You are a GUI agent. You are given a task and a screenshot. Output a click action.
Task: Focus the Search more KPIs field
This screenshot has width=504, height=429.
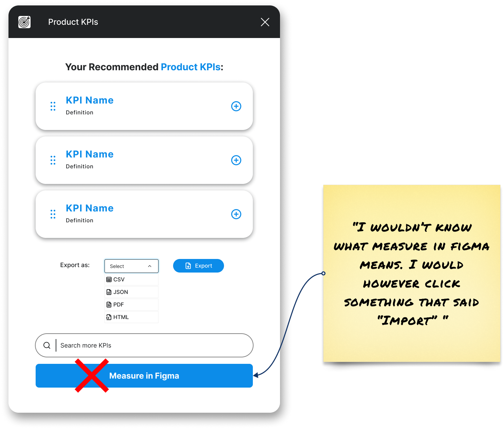144,345
